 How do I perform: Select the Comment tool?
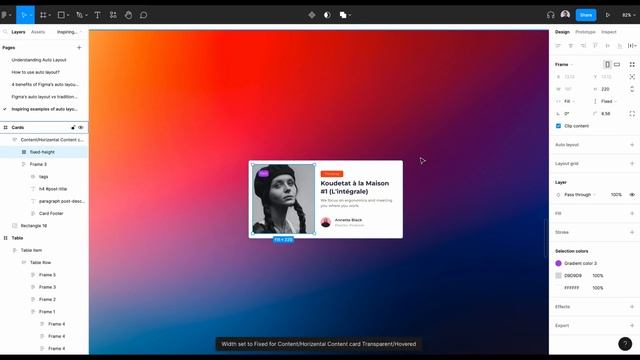[x=143, y=15]
